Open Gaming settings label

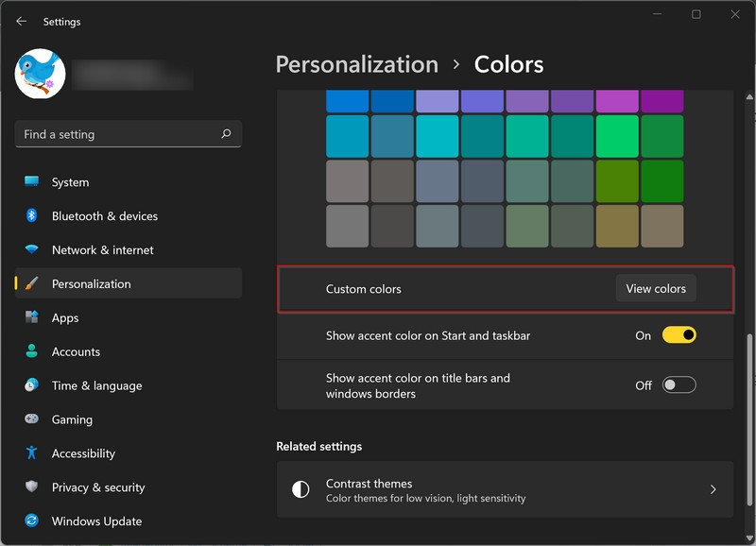(73, 419)
